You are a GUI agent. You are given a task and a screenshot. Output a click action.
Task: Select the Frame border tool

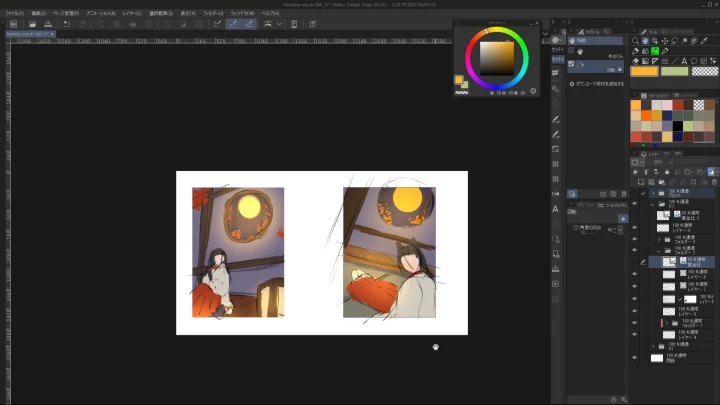(x=703, y=61)
